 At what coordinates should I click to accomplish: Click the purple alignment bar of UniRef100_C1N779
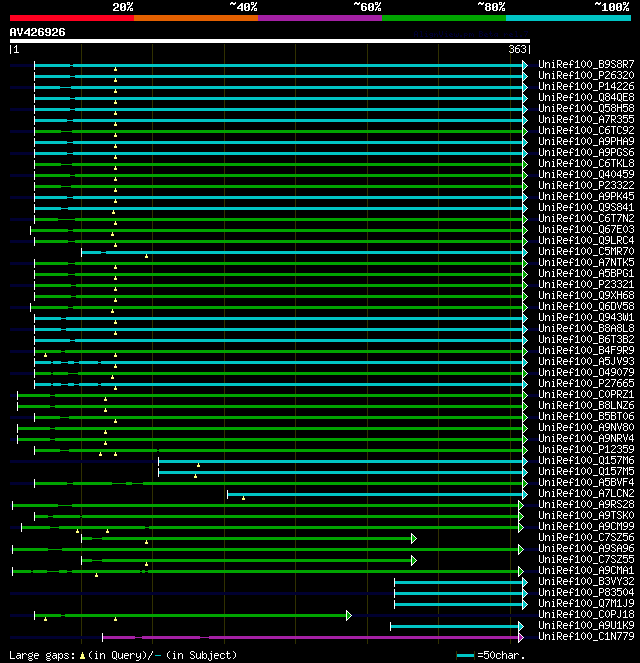(311, 637)
